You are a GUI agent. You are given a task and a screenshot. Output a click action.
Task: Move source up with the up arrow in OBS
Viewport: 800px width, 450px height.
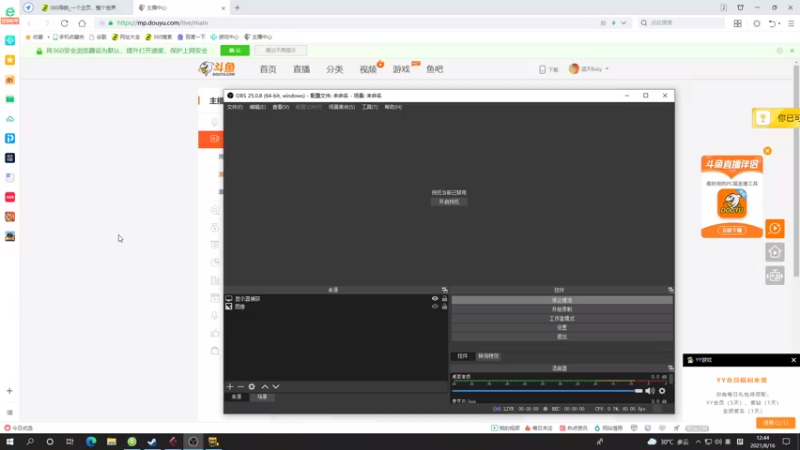tap(265, 387)
